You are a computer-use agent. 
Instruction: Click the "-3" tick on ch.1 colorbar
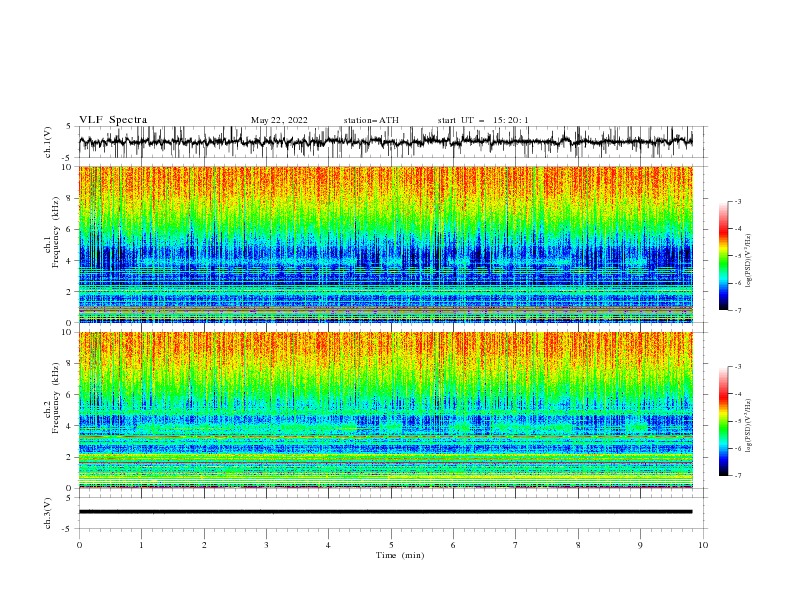tap(738, 201)
